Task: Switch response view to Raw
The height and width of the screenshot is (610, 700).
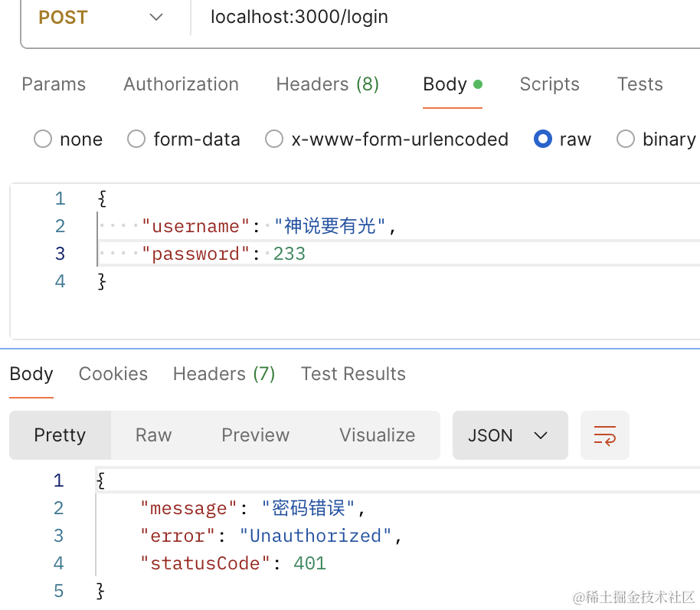Action: click(x=153, y=435)
